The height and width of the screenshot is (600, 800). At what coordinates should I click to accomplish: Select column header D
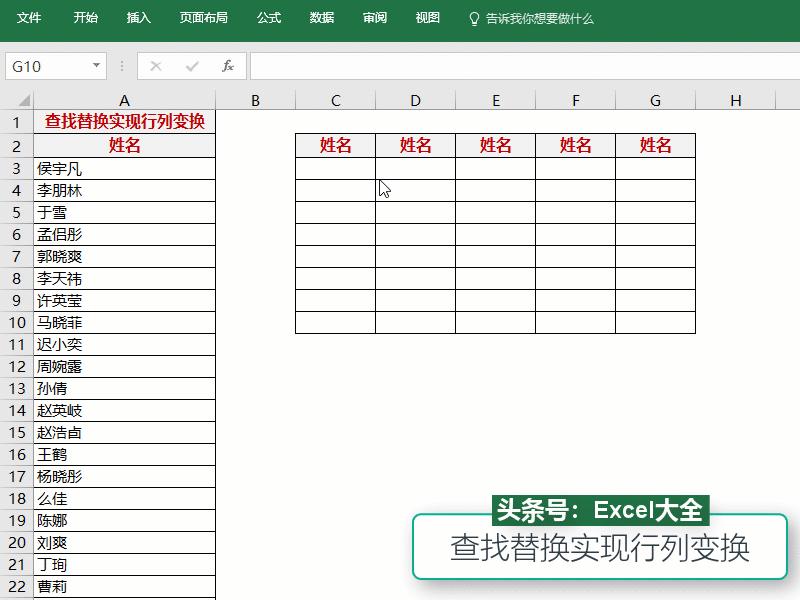pos(415,100)
